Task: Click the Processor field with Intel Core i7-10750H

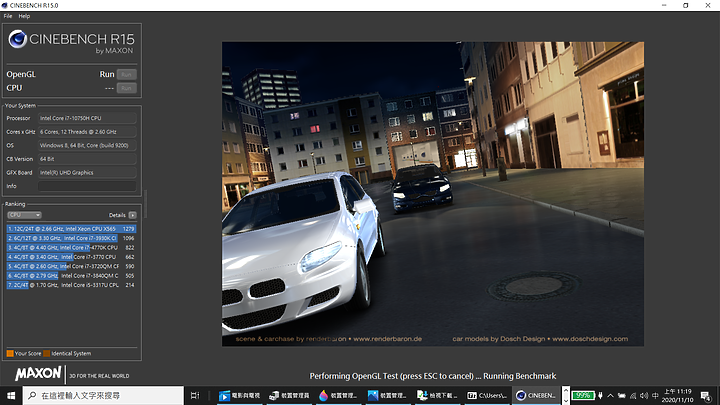Action: 87,118
